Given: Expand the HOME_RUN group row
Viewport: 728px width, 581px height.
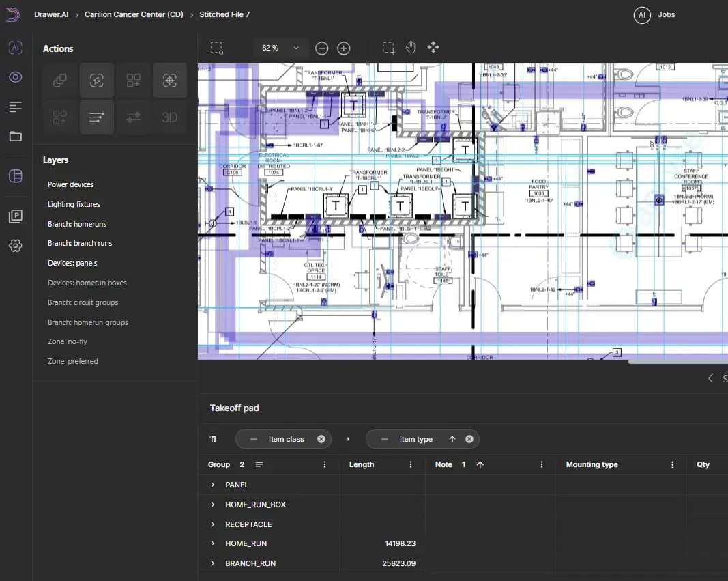Looking at the screenshot, I should click(x=213, y=543).
